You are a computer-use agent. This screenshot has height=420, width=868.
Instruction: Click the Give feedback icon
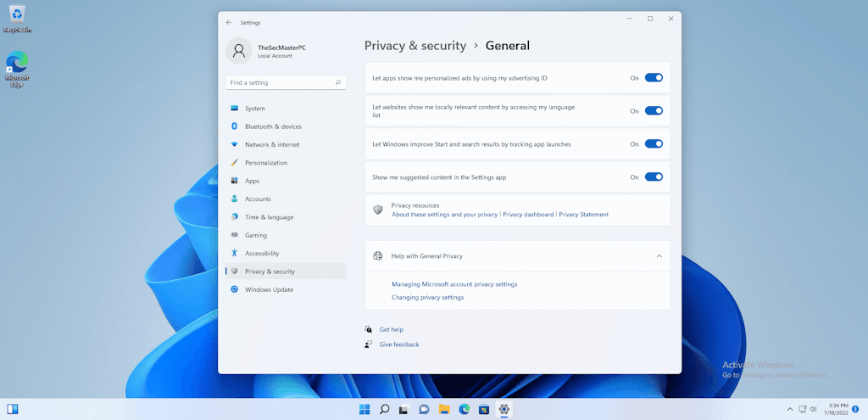coord(368,344)
